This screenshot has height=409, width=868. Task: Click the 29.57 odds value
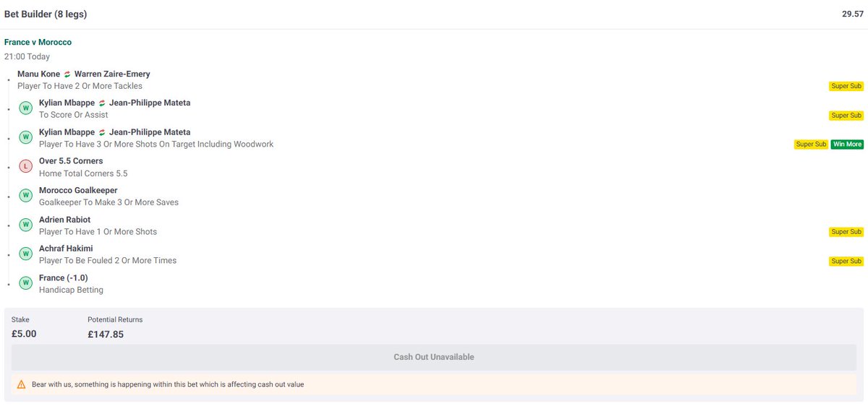tap(853, 14)
